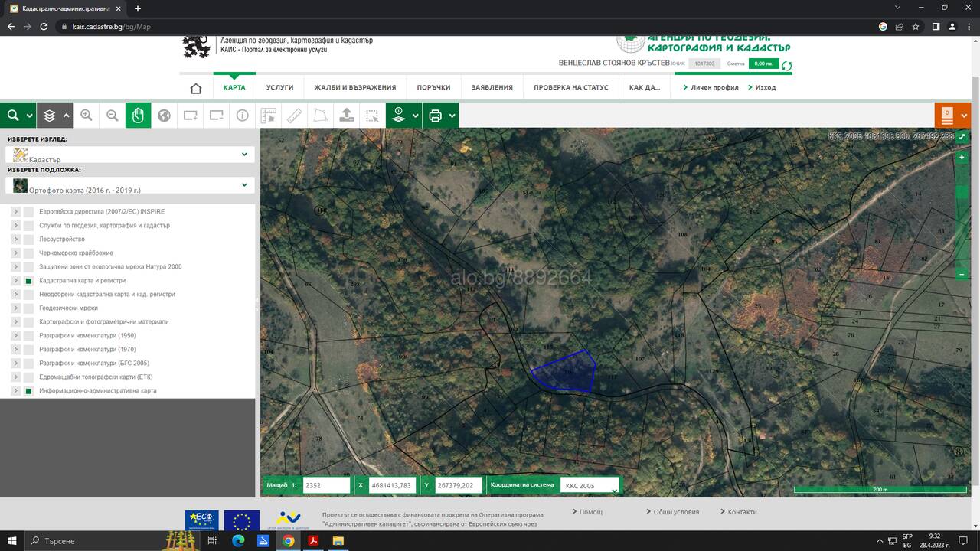Expand Неодобрени кадастрална карта node
The height and width of the screenshot is (551, 980).
tap(15, 295)
